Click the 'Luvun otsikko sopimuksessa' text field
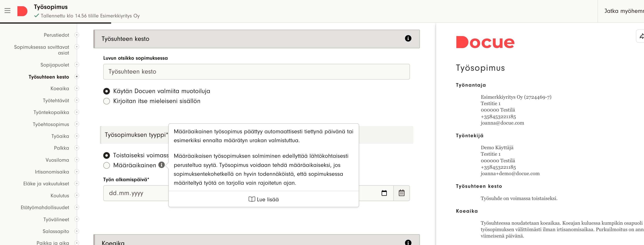This screenshot has width=644, height=245. [256, 72]
